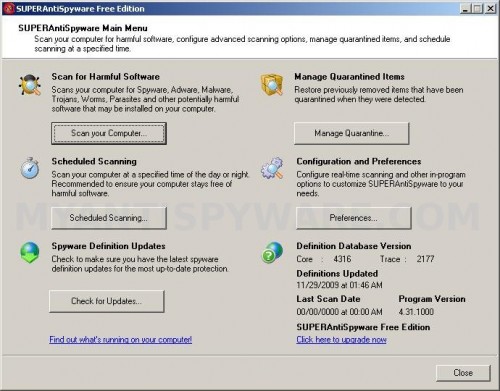Click 'Scan for Harmful Software' heading
Screen dimensions: 500x391
[105, 77]
